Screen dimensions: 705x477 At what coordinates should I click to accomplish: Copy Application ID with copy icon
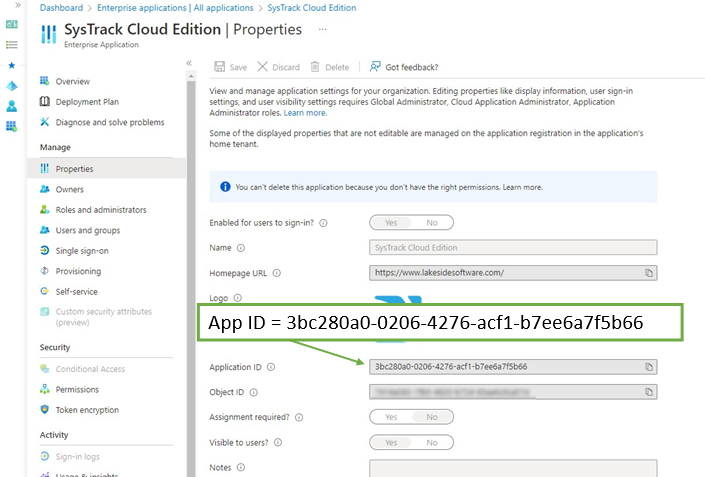649,367
